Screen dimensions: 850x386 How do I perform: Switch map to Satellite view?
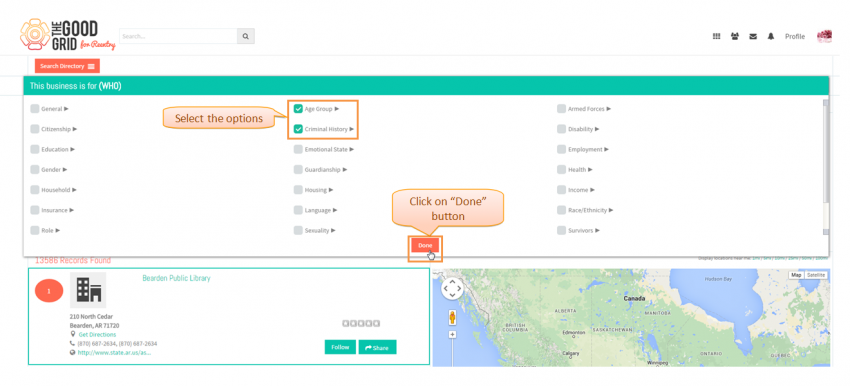click(815, 275)
